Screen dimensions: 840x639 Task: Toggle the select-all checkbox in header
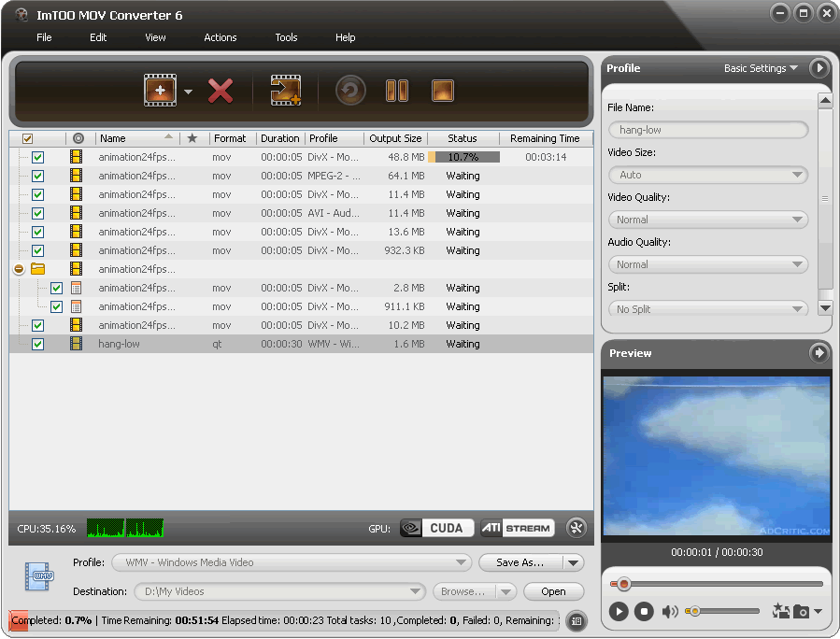tap(27, 138)
